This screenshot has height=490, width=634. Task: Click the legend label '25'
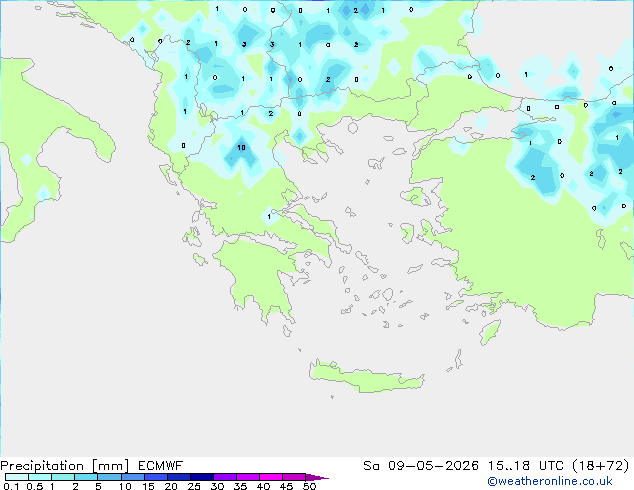point(194,486)
